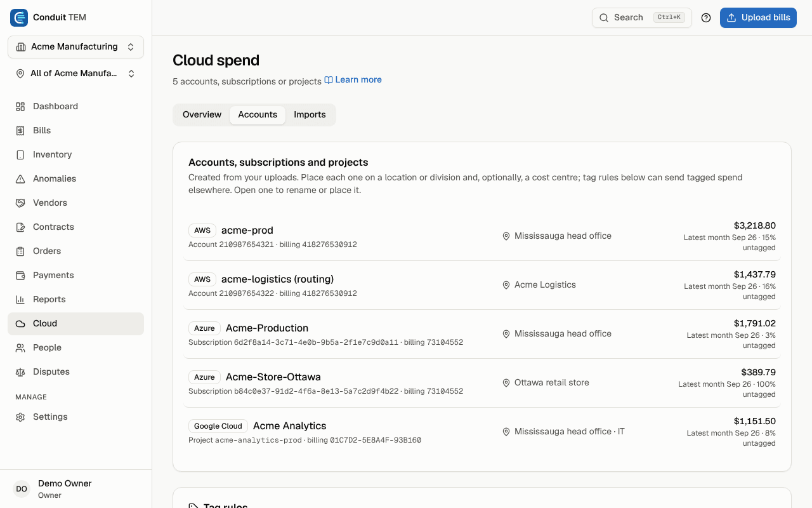Click the $1,151.50 spend amount
Screen dimensions: 812x508
(755, 422)
